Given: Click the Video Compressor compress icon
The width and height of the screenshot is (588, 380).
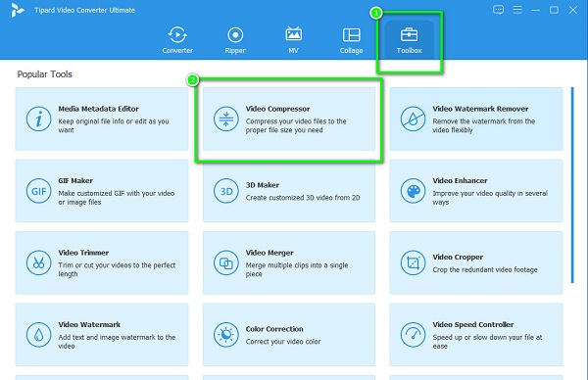Looking at the screenshot, I should click(x=226, y=119).
